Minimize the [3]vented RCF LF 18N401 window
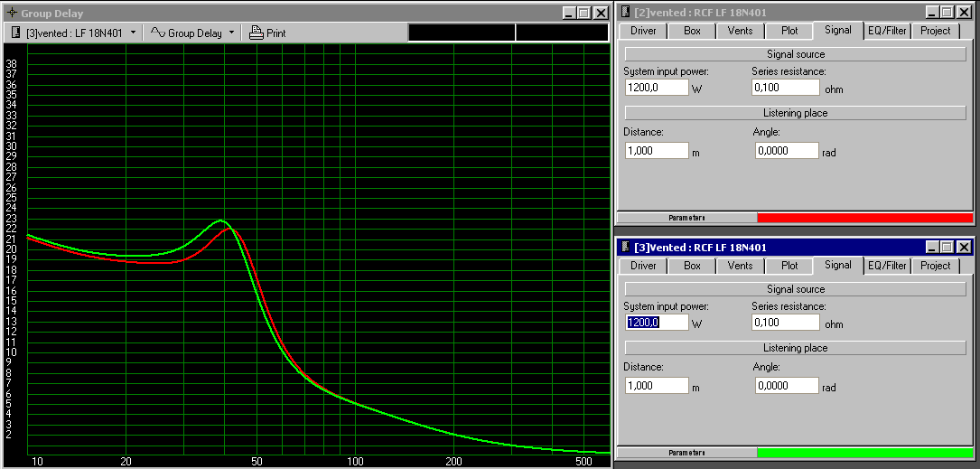The height and width of the screenshot is (469, 980). (x=930, y=247)
